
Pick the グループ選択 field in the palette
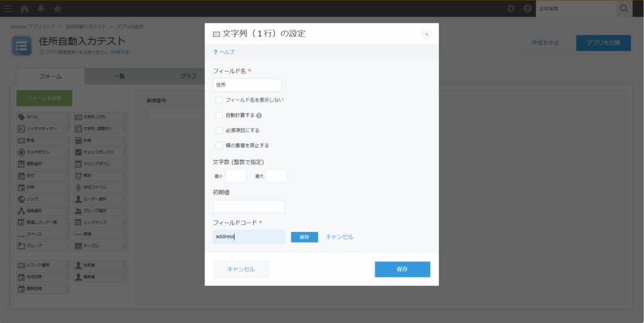tap(100, 211)
